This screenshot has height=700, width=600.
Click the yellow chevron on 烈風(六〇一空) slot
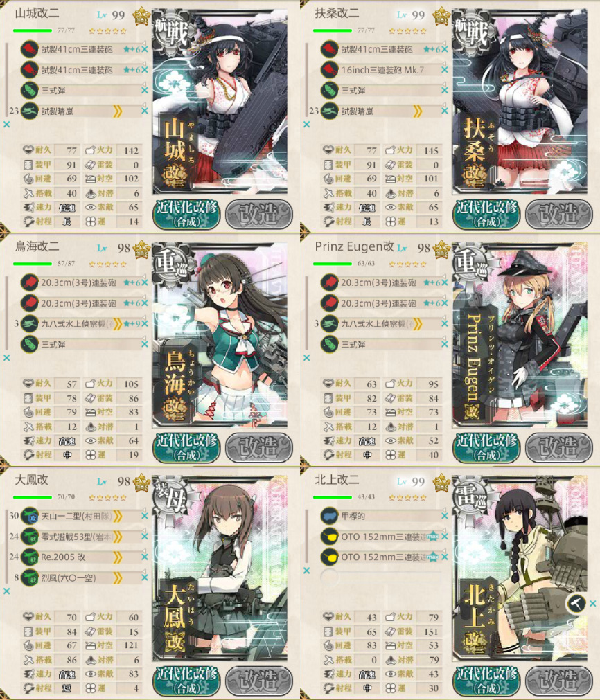(118, 577)
